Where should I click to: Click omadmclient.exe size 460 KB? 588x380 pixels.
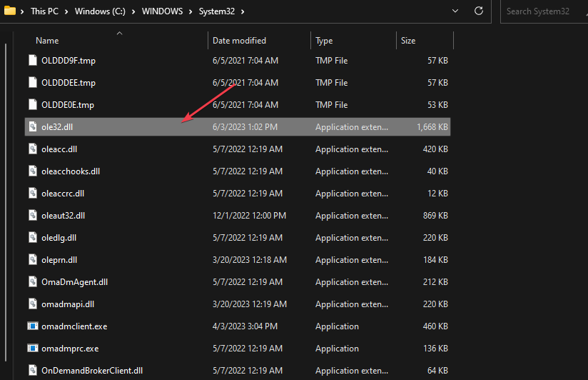(435, 326)
